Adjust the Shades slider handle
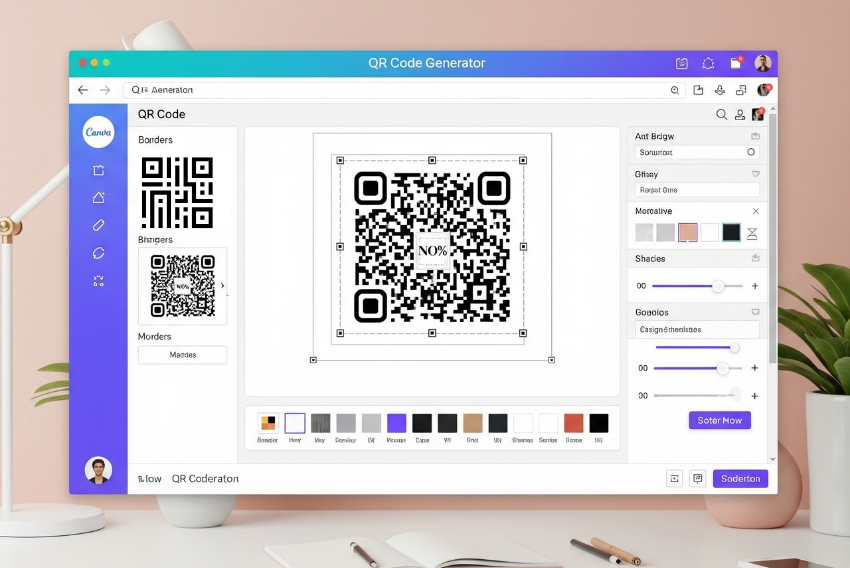The image size is (850, 568). coord(718,286)
